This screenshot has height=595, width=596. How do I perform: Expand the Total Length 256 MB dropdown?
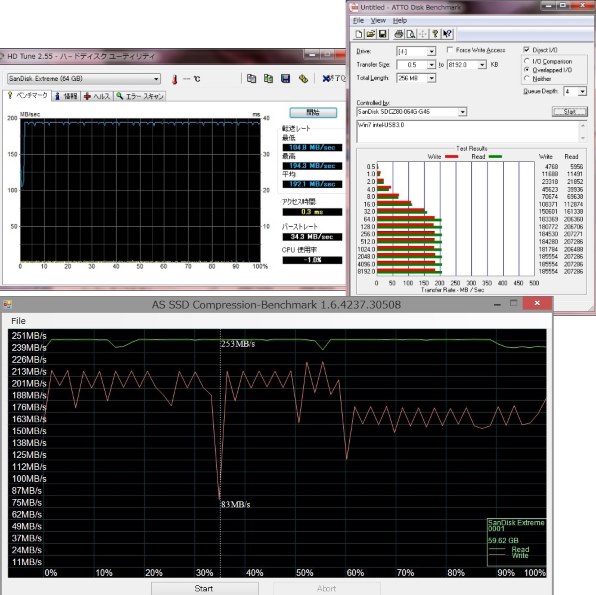click(416, 78)
